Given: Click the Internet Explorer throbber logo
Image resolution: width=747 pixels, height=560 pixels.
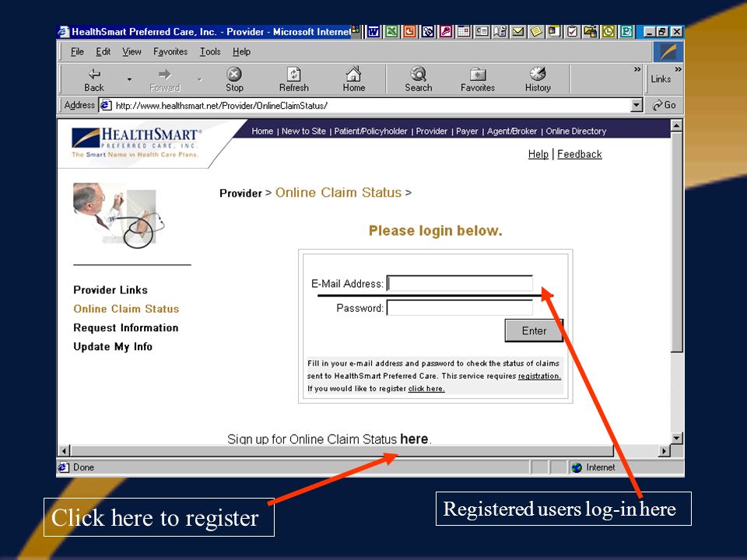Looking at the screenshot, I should 668,51.
